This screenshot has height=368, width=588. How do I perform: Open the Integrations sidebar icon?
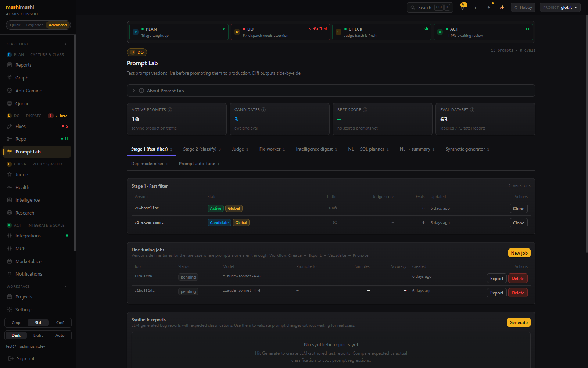coord(10,236)
